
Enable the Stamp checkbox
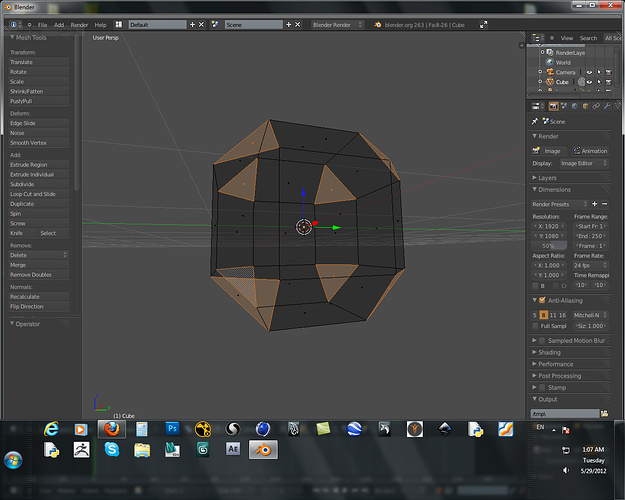click(542, 388)
